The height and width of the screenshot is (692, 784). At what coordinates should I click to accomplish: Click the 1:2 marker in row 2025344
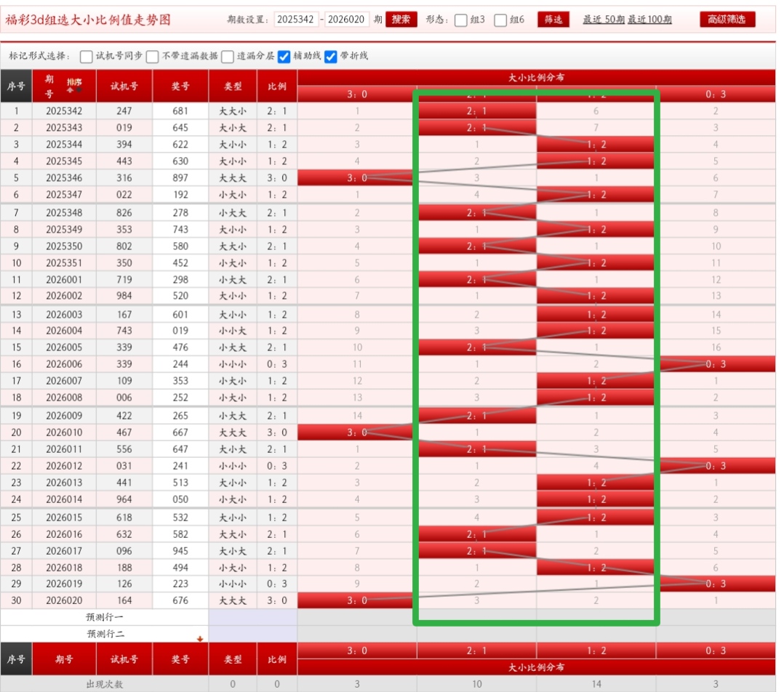tap(596, 145)
